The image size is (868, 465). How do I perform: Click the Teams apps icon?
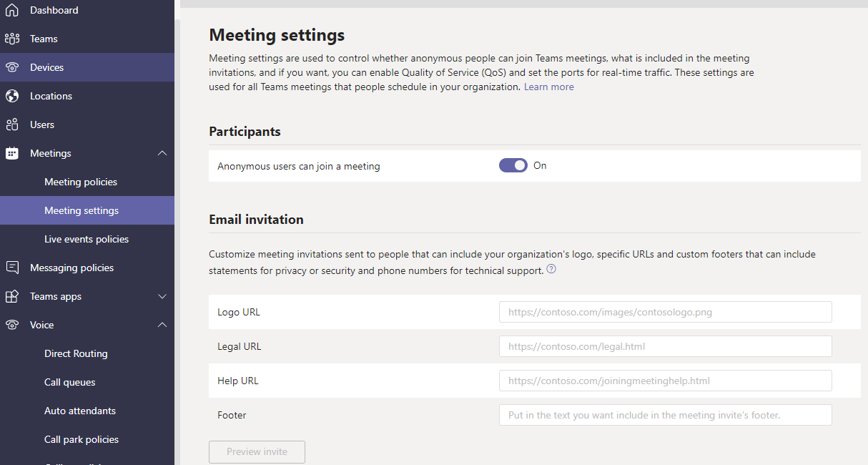click(12, 296)
